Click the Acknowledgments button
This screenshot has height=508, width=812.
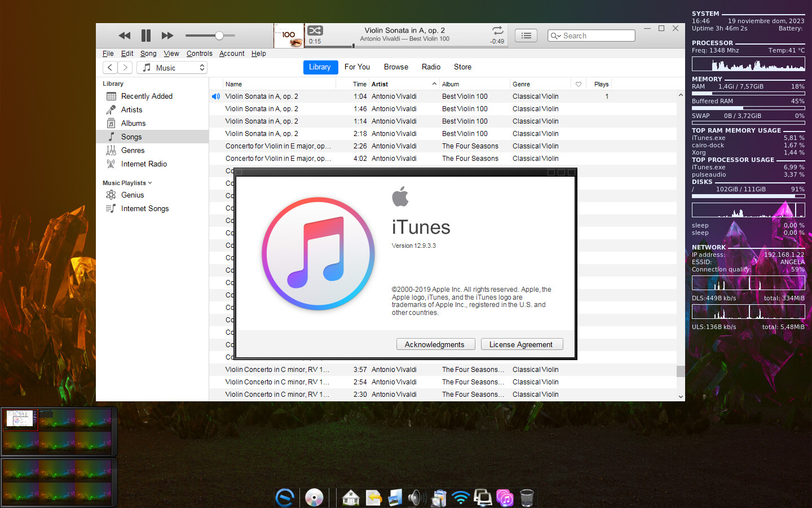[435, 344]
